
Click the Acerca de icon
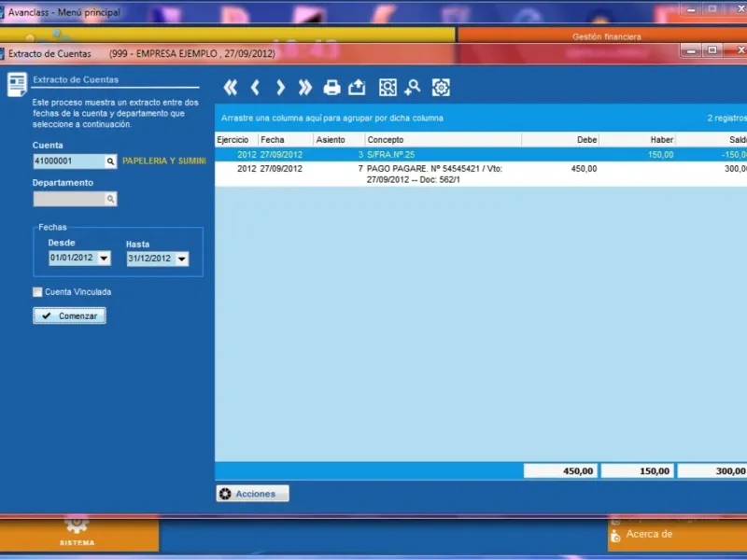pos(615,536)
